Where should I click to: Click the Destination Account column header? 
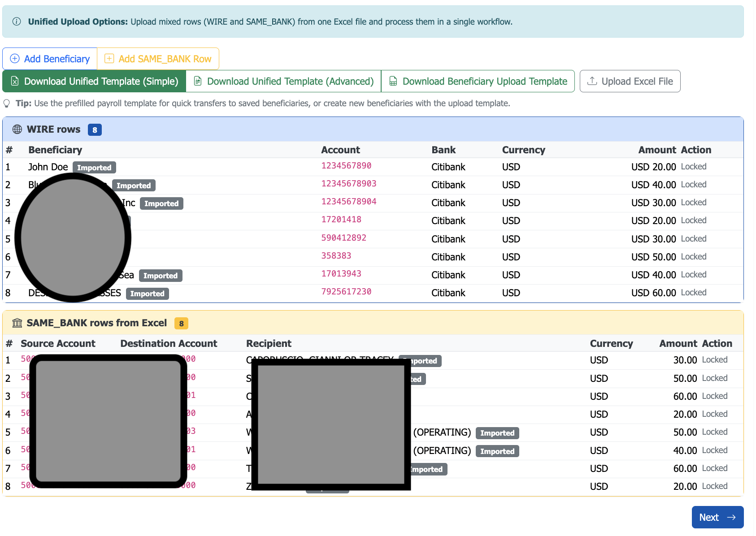(169, 344)
